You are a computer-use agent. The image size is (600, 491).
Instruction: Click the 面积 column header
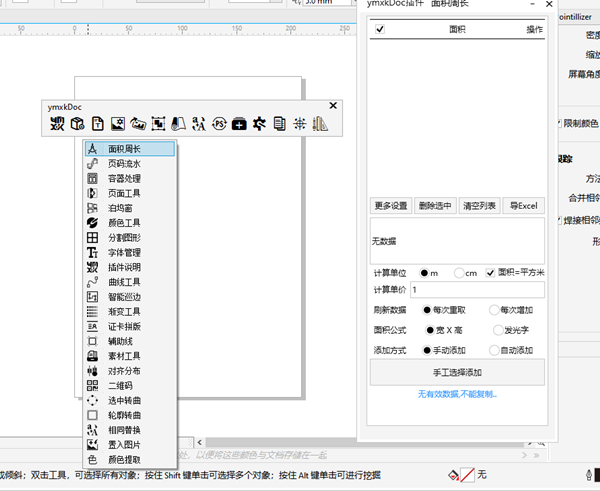457,29
